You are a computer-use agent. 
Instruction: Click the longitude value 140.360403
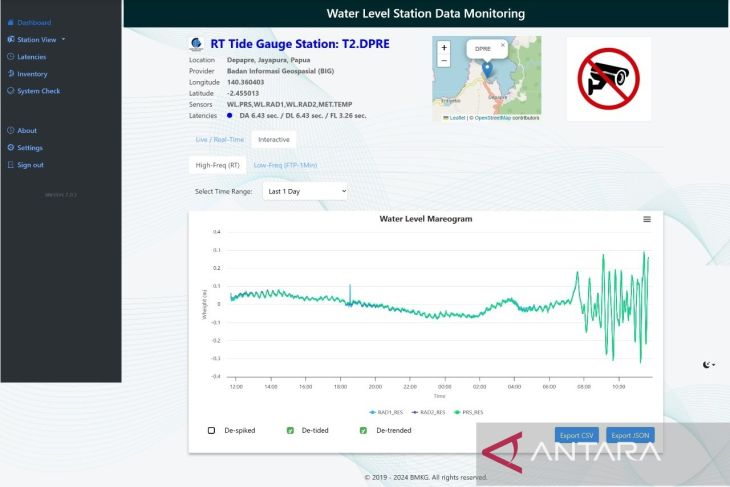click(245, 82)
